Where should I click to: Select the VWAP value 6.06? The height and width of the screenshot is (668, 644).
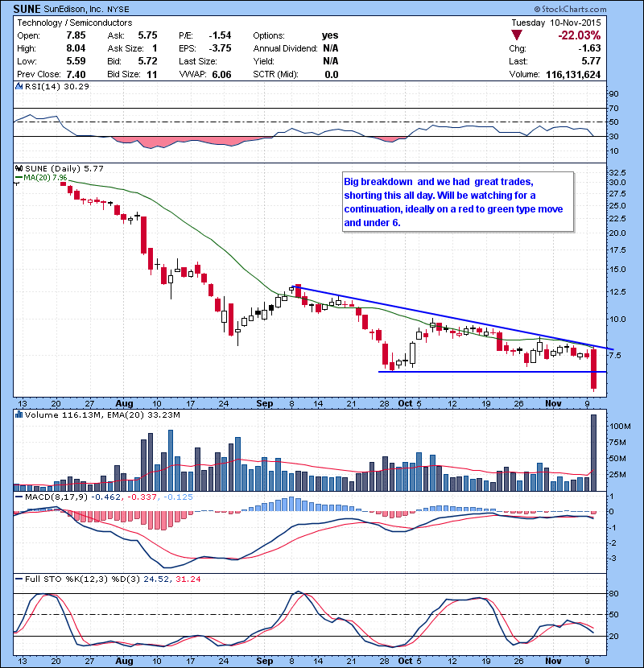click(221, 75)
